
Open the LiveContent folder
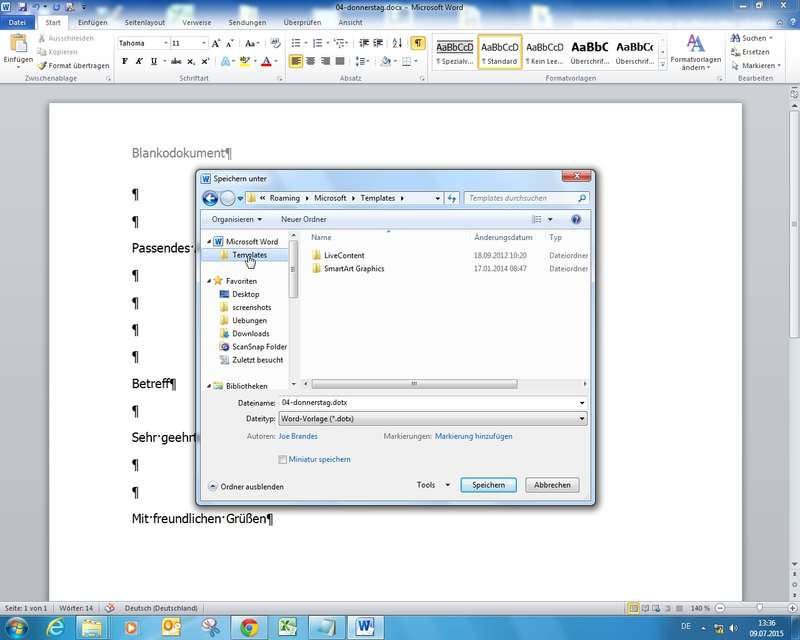click(344, 255)
